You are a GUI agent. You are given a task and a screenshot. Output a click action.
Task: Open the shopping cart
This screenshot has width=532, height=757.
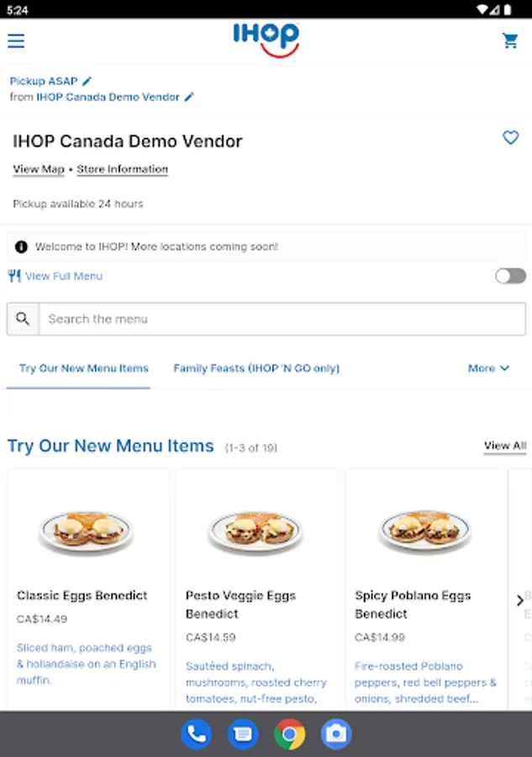[510, 40]
